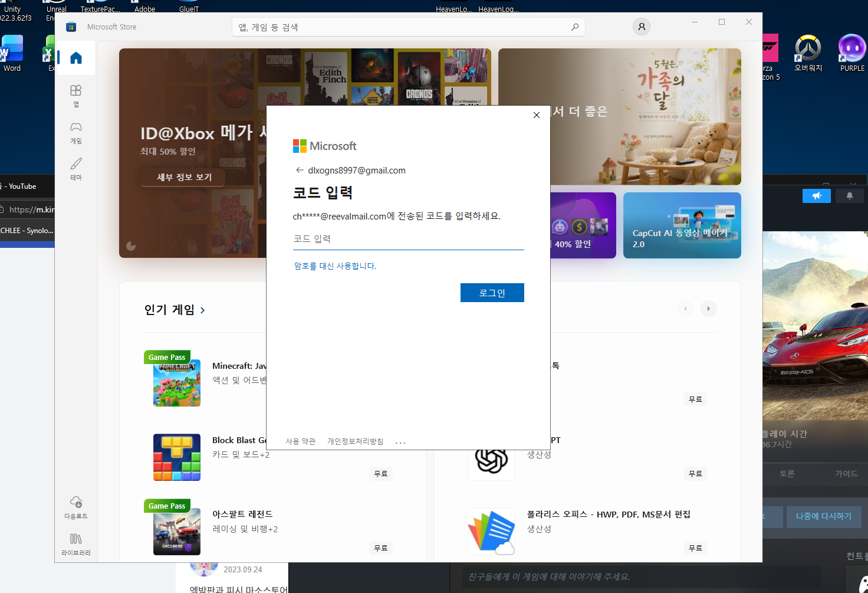The image size is (868, 593).
Task: Open the CapCut AI 동영상 메이커 banner
Action: (x=682, y=225)
